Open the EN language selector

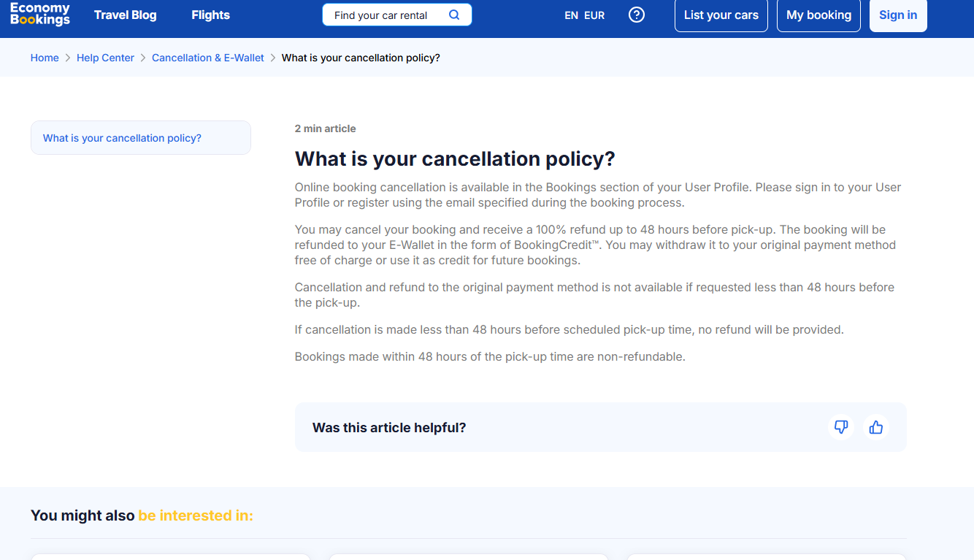click(571, 15)
